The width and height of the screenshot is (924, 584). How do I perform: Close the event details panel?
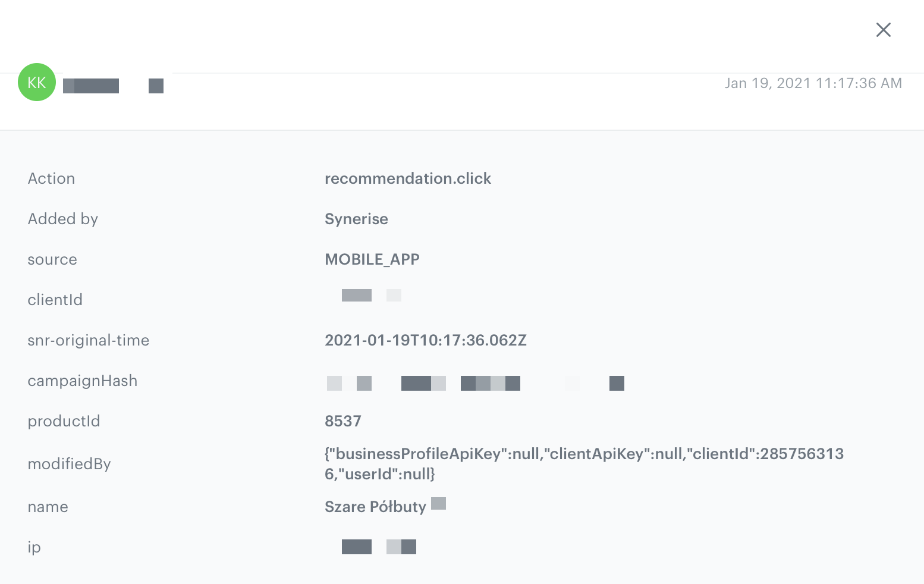(x=883, y=30)
